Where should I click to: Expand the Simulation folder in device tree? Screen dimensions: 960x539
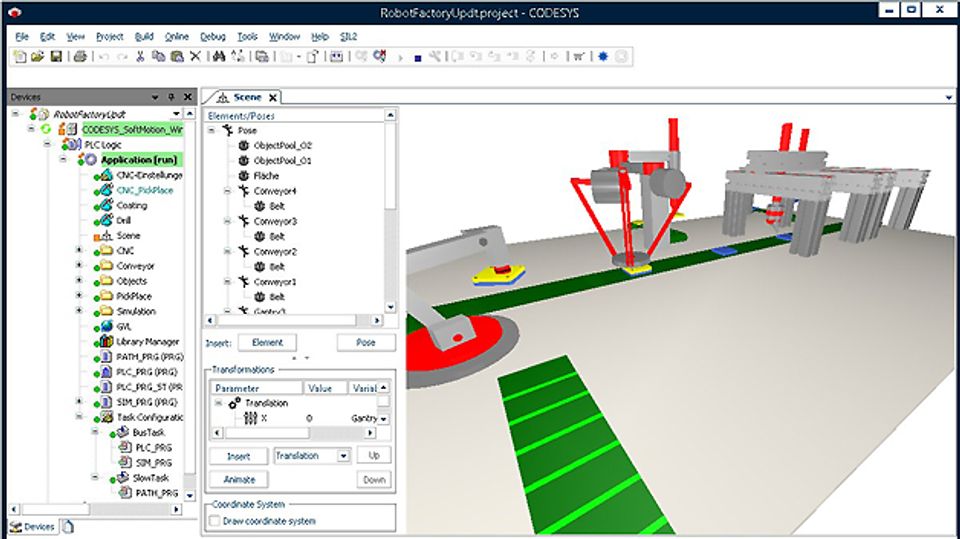click(x=79, y=311)
